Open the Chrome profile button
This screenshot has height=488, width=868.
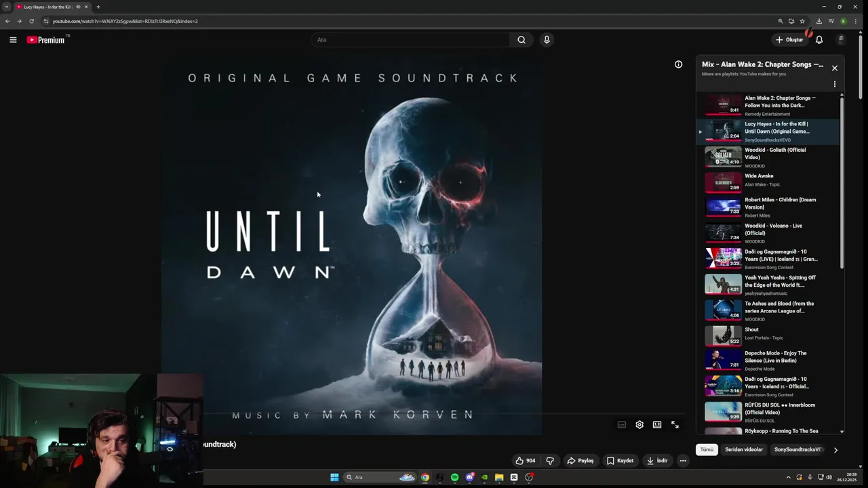click(x=844, y=21)
